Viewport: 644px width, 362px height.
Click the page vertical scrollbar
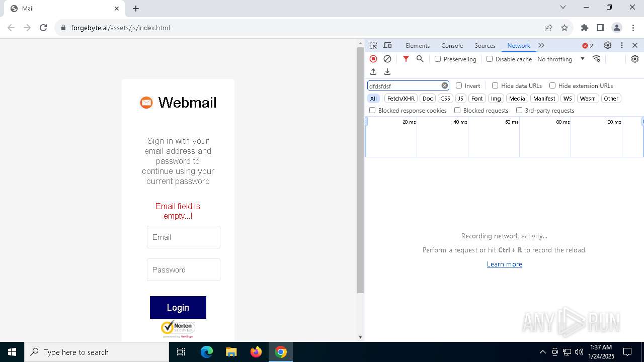[x=360, y=171]
